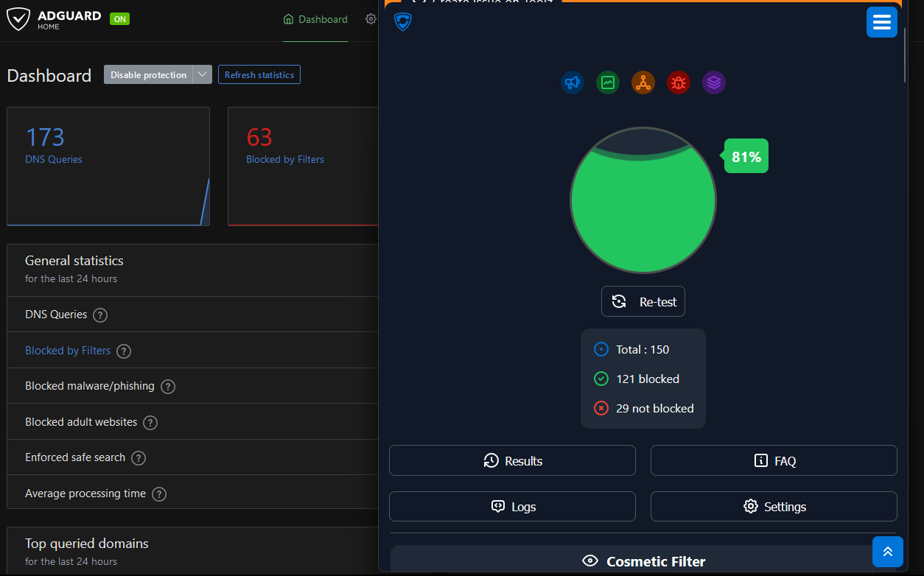Click the Total : 150 entry
924x576 pixels.
643,349
